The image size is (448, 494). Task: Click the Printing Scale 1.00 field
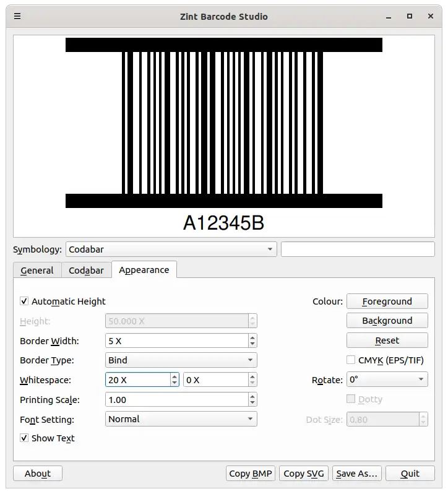[177, 399]
